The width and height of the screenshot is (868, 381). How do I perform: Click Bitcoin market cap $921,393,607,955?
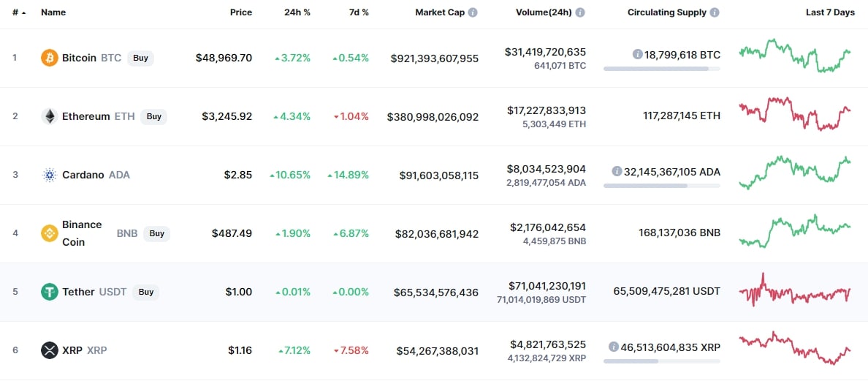[x=435, y=59]
